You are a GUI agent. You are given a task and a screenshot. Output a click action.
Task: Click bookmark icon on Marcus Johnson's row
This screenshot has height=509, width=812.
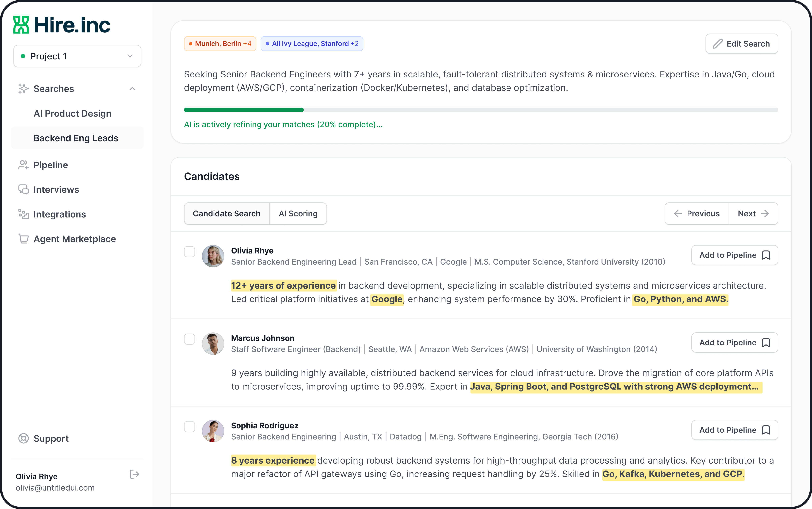[766, 342]
